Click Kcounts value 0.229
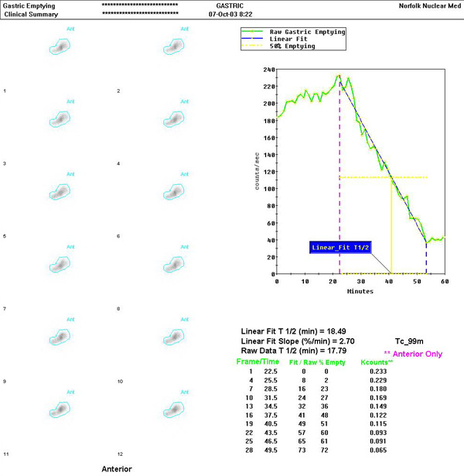The height and width of the screenshot is (476, 464). coord(378,380)
